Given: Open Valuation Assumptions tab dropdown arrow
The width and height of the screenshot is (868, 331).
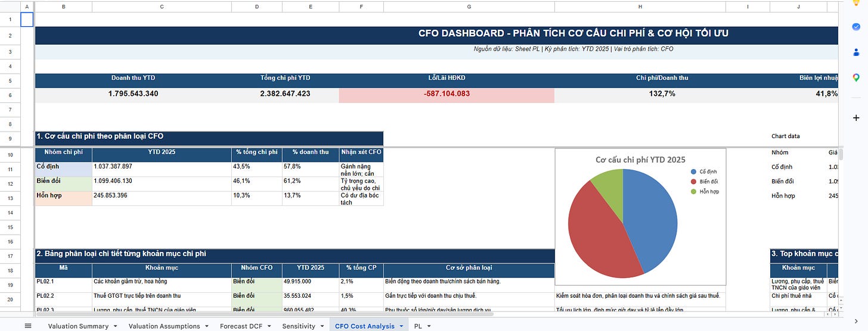Looking at the screenshot, I should 206,326.
